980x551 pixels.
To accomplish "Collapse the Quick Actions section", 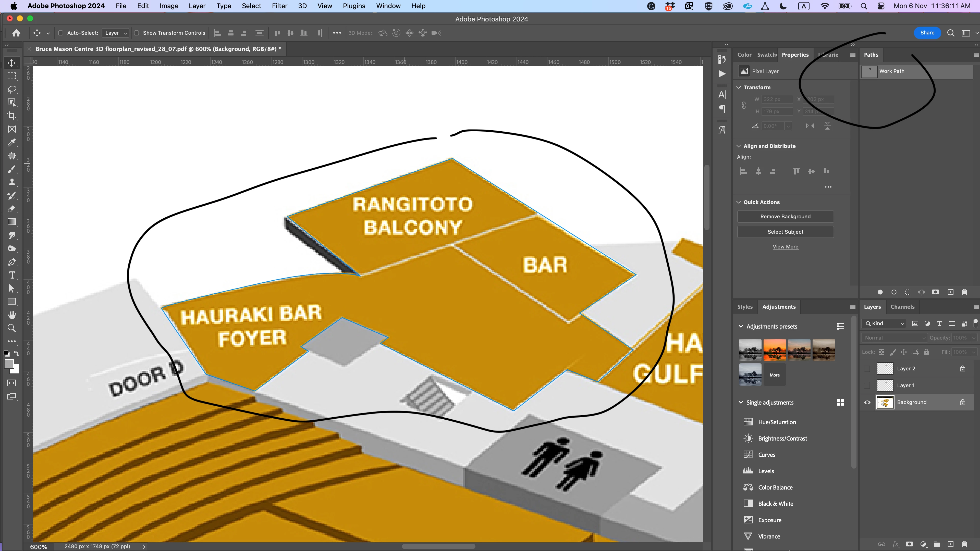I will (738, 202).
